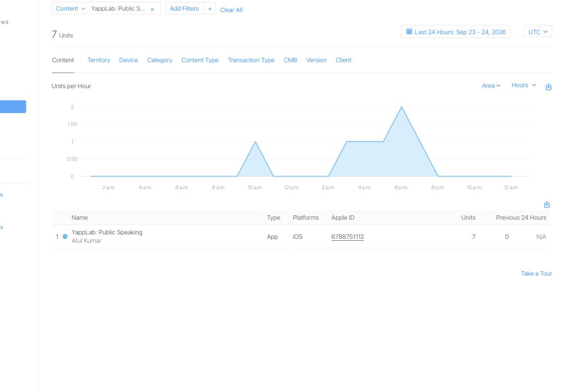Toggle the blue series dot for YappLab
This screenshot has width=581, height=392.
pyautogui.click(x=65, y=236)
